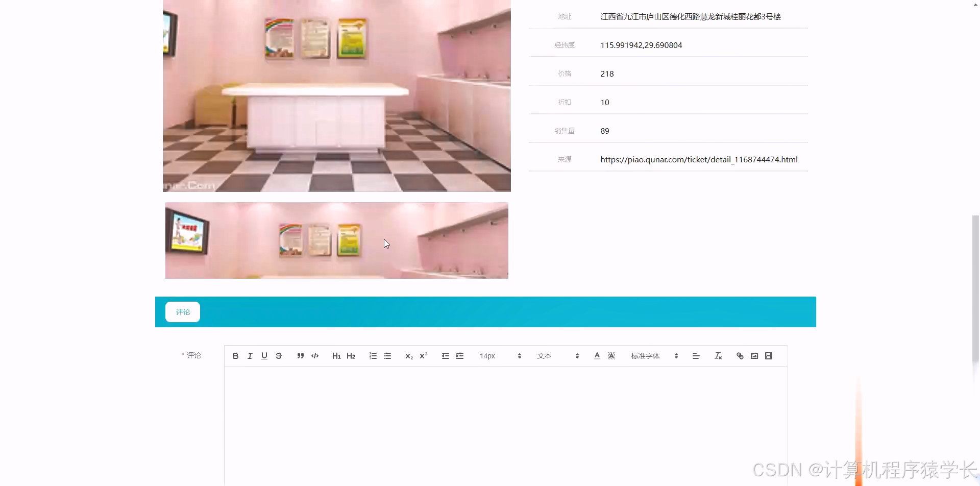980x486 pixels.
Task: Open the Qunar ticket source link
Action: [x=699, y=159]
